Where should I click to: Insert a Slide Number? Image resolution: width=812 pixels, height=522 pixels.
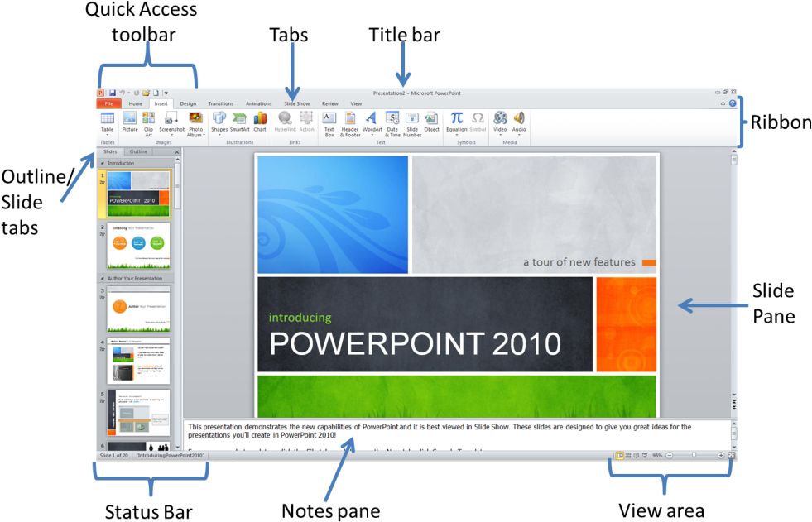412,124
